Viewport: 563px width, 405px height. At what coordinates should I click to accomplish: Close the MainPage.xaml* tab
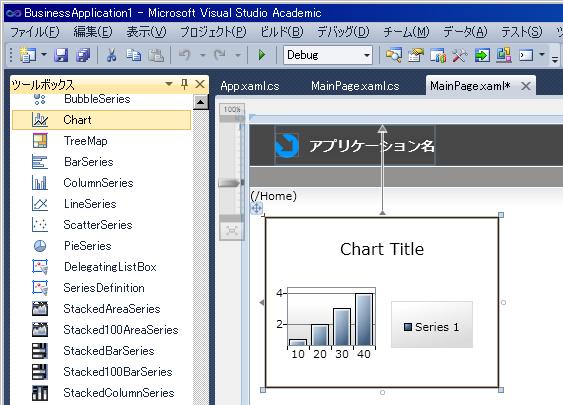(526, 86)
